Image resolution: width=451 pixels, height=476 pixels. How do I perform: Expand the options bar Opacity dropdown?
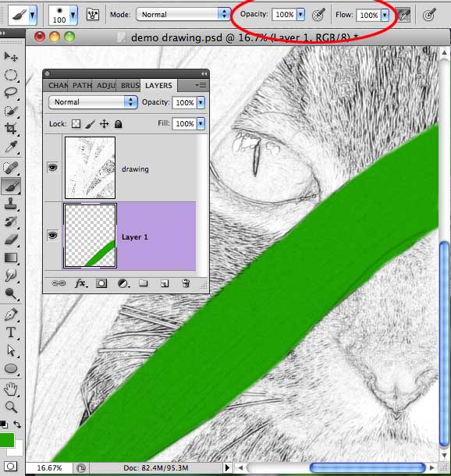point(300,14)
